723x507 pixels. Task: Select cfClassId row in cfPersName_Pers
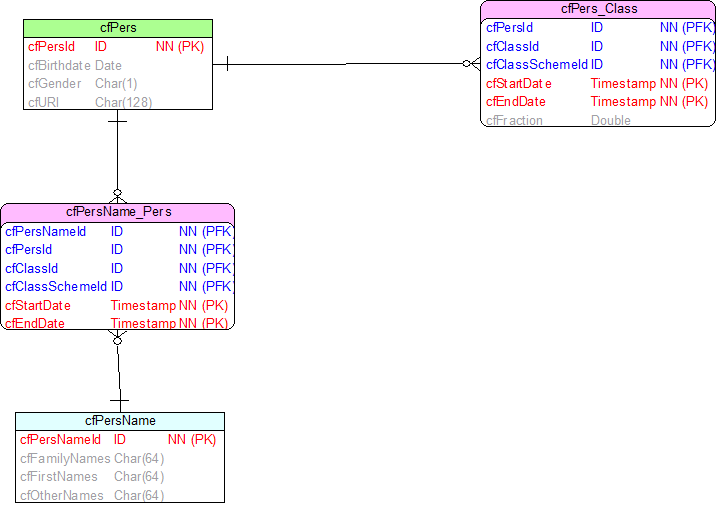[118, 268]
